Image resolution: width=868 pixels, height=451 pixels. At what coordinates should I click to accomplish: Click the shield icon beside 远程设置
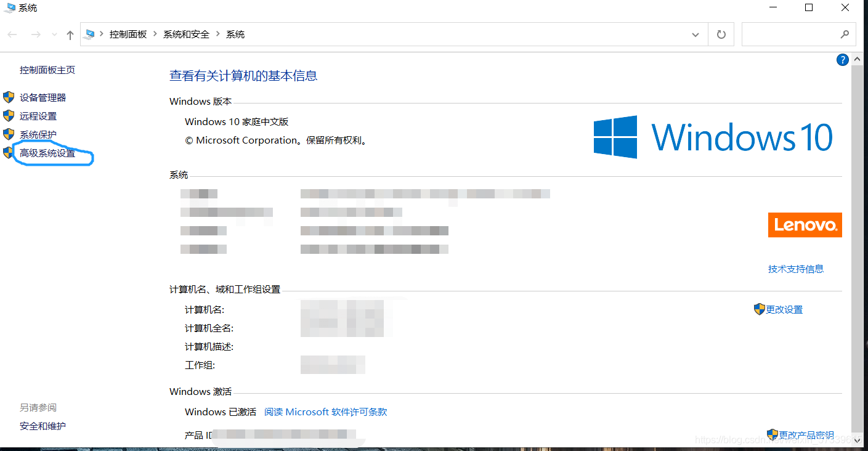coord(9,115)
